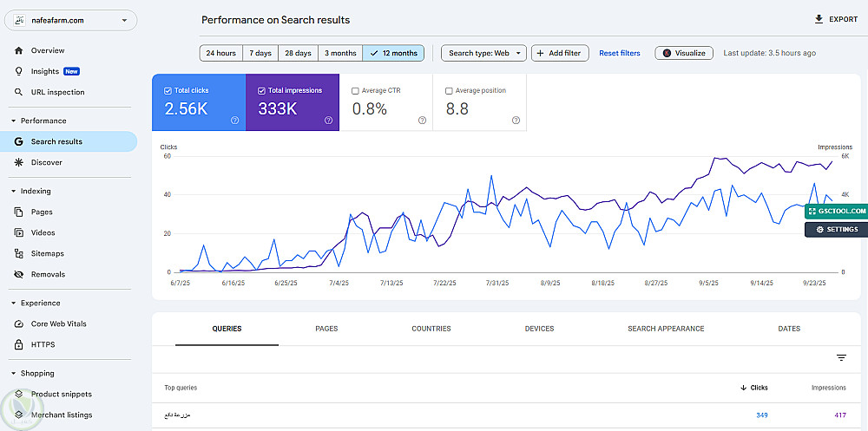Open Discover asterisk icon in sidebar
The image size is (868, 431).
[19, 162]
